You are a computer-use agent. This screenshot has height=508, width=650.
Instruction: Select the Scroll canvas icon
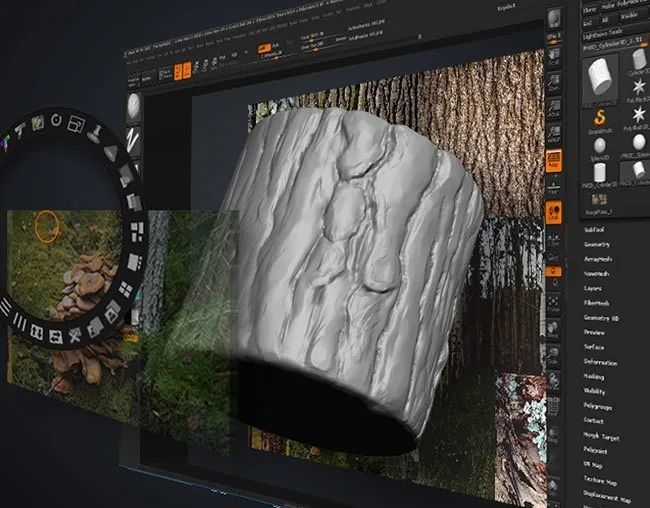554,57
